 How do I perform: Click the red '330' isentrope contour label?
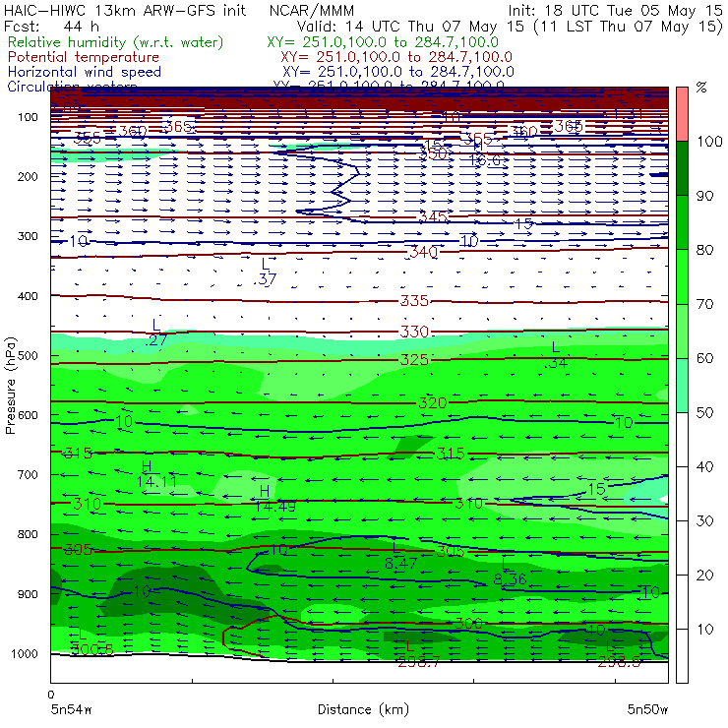click(414, 332)
